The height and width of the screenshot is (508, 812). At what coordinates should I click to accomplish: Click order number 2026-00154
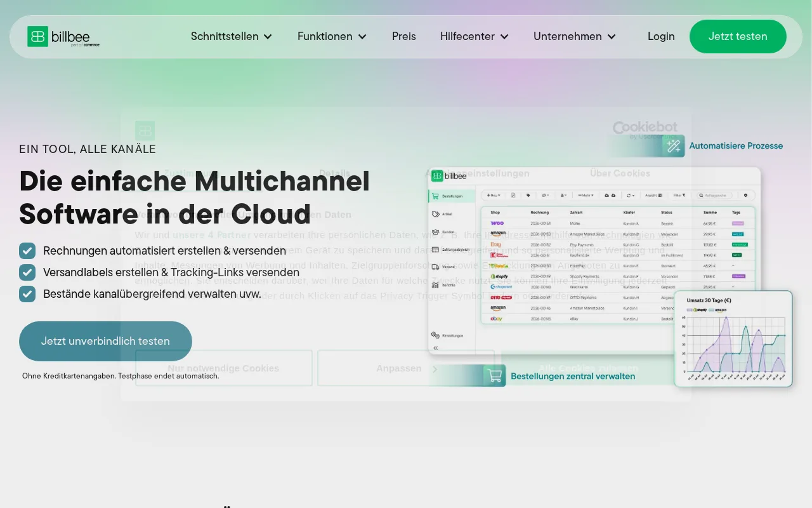pos(540,224)
